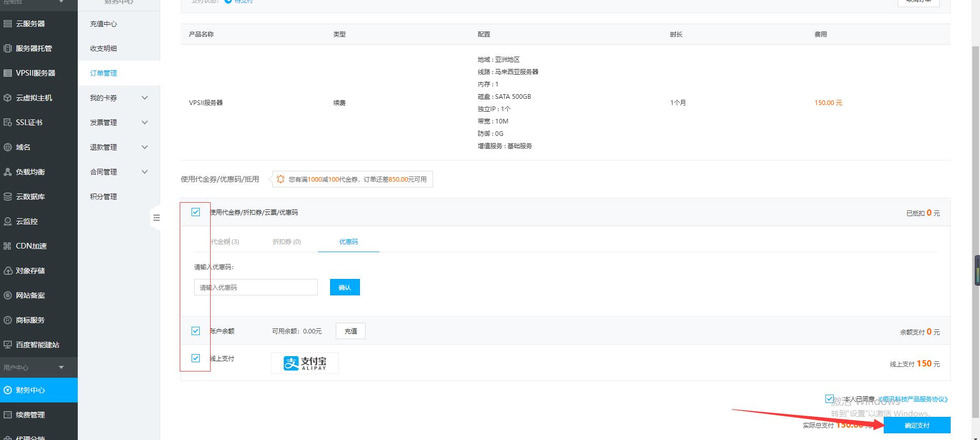980x440 pixels.
Task: Click the VPSII server sidebar icon
Action: (x=8, y=73)
